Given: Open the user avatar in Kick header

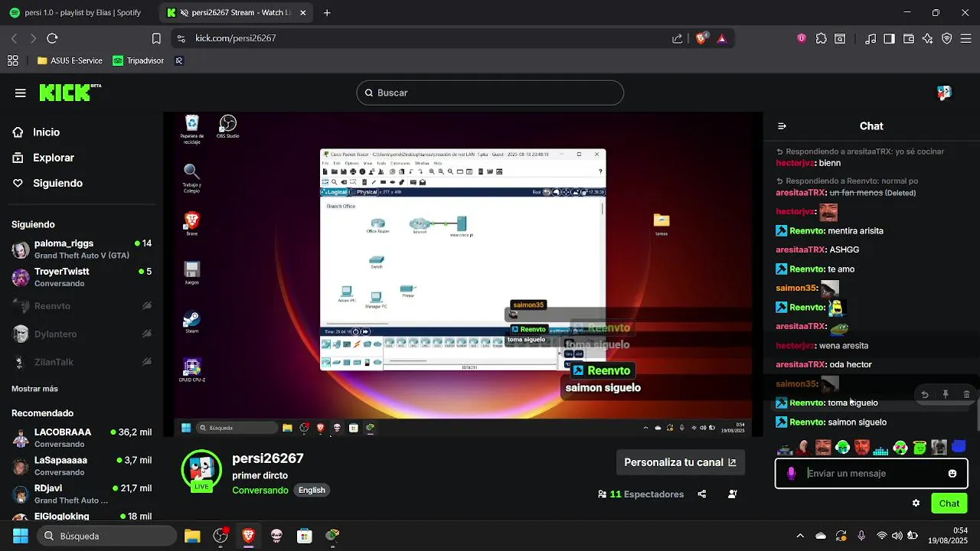Looking at the screenshot, I should coord(944,93).
